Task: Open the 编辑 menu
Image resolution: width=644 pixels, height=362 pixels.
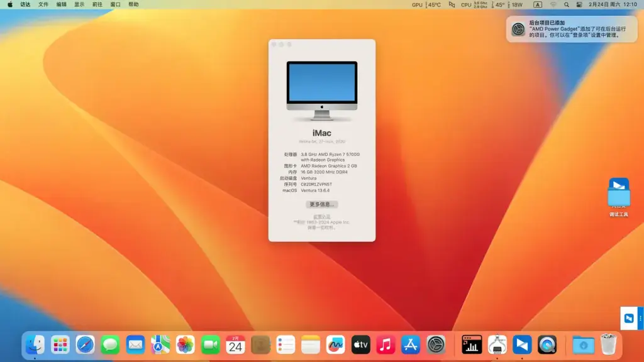Action: click(x=62, y=4)
